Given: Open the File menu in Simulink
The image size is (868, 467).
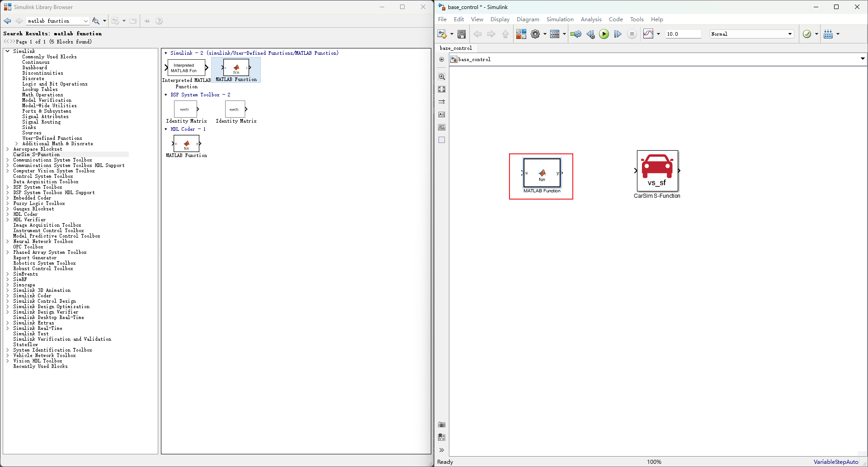Looking at the screenshot, I should click(x=442, y=19).
